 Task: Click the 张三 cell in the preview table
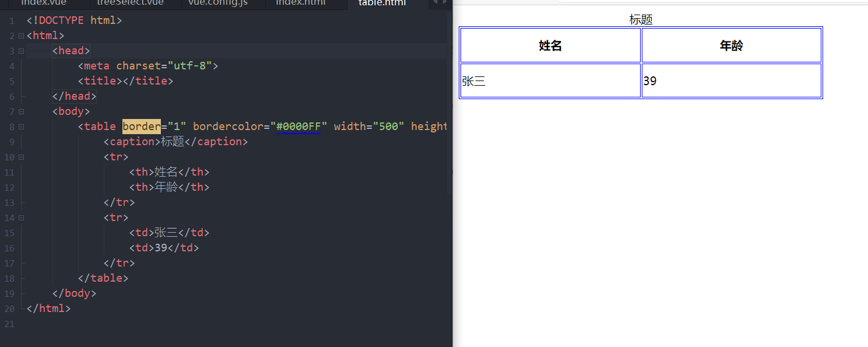click(550, 80)
